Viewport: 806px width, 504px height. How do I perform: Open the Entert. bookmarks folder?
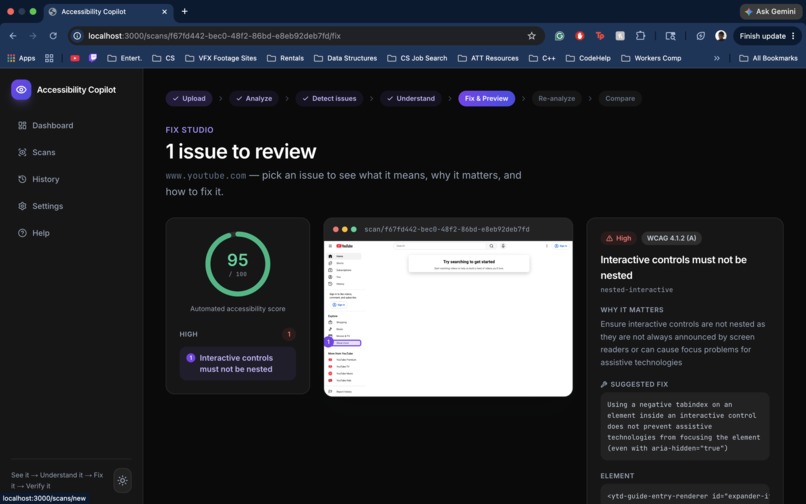[124, 58]
